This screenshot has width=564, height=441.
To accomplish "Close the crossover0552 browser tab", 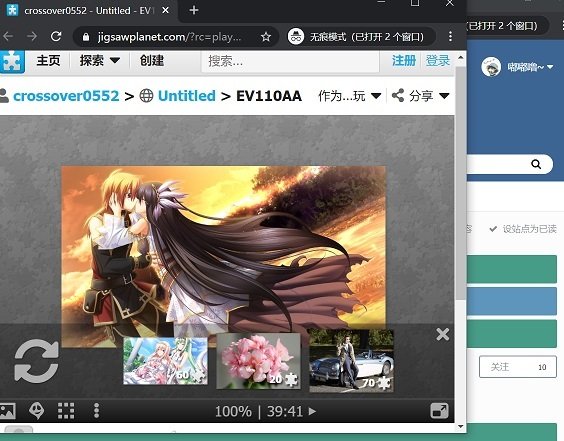I will 165,10.
